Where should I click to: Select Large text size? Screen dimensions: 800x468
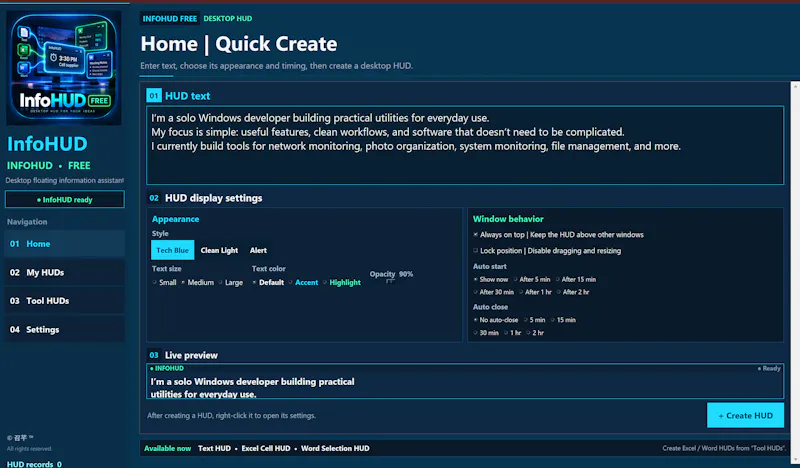pyautogui.click(x=231, y=282)
